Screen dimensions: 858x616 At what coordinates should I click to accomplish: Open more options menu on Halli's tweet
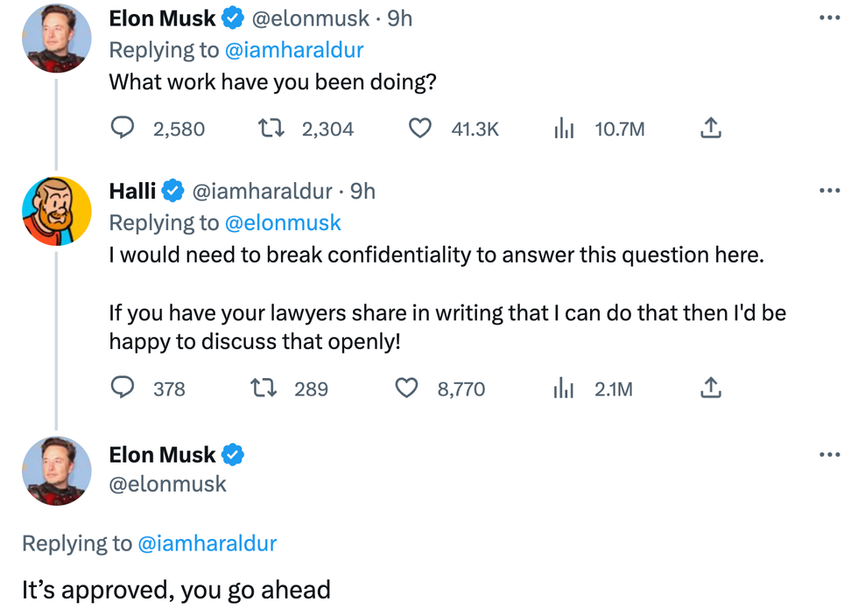click(x=828, y=191)
